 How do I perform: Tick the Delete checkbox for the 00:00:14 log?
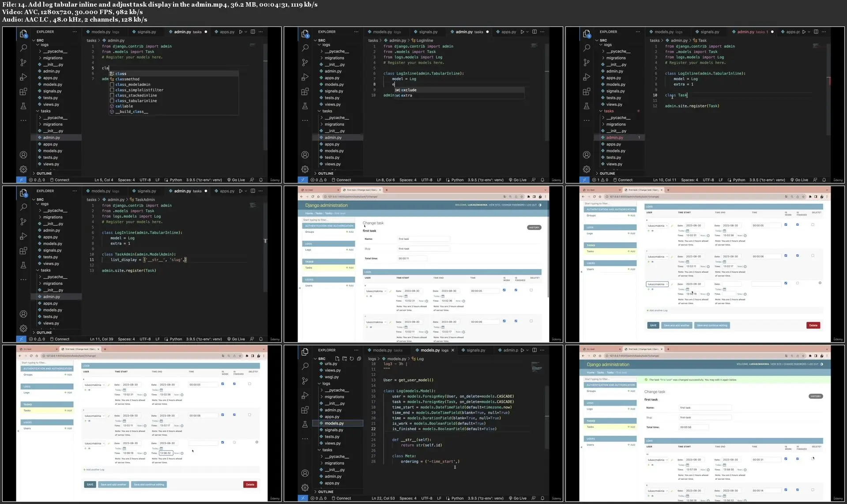(813, 490)
